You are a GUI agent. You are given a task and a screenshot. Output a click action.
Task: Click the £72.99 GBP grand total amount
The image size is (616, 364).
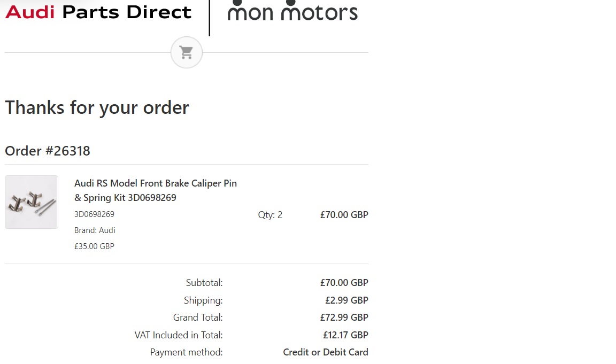click(344, 317)
